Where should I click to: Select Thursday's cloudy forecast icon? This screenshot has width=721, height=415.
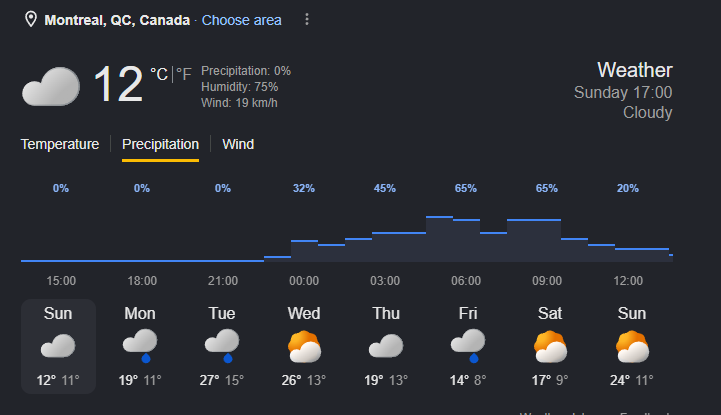(x=386, y=346)
